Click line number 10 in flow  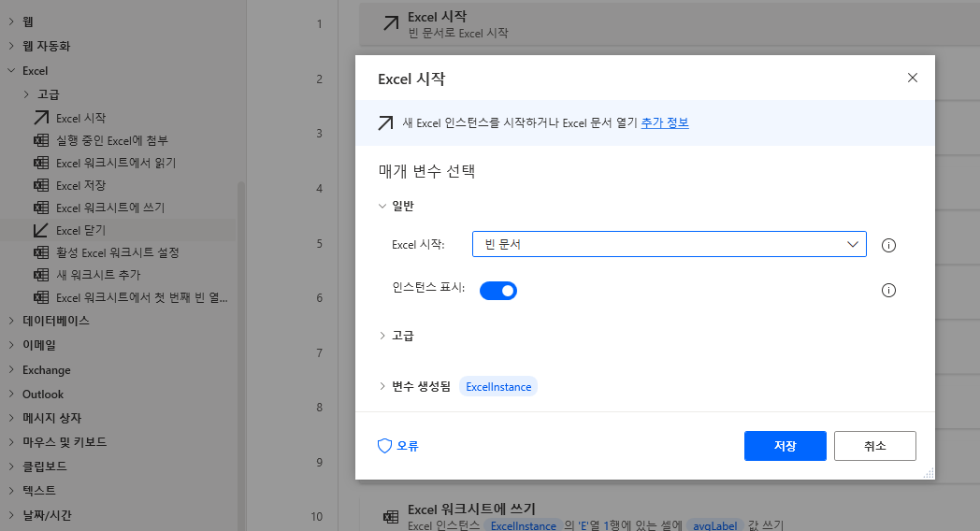pos(317,517)
